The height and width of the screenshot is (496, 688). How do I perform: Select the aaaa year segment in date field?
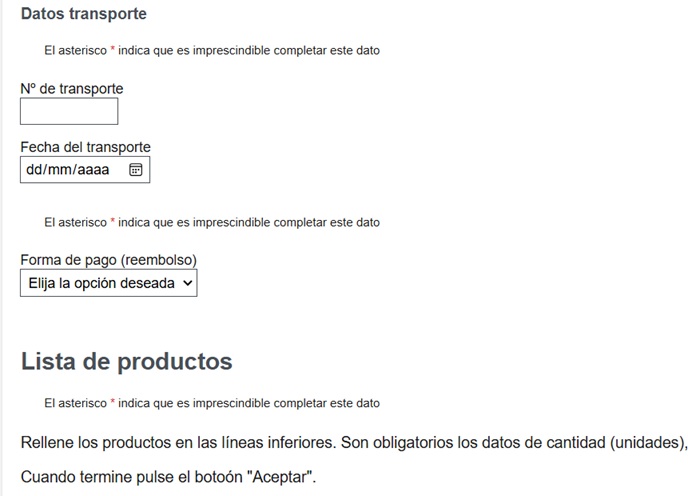coord(93,169)
